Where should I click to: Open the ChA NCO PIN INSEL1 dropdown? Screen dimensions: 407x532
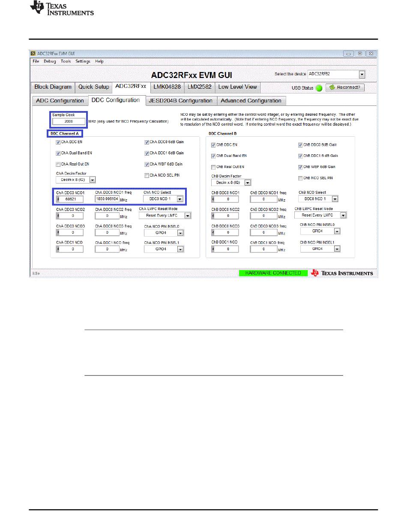point(164,249)
